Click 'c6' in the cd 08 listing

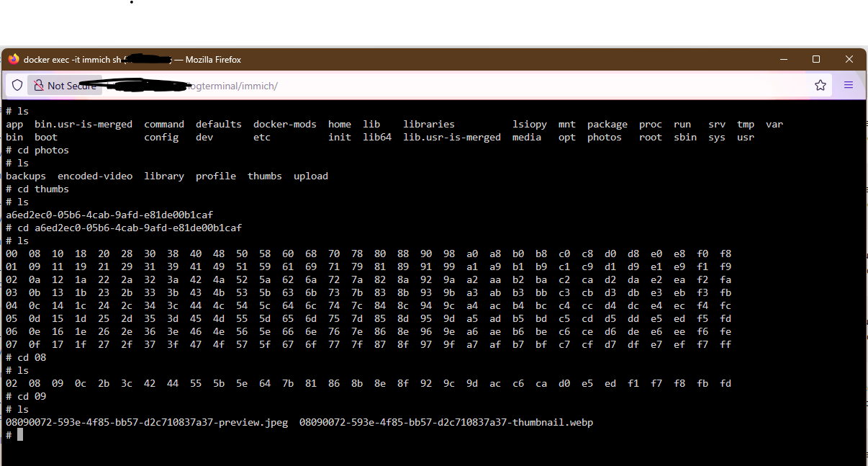coord(518,384)
